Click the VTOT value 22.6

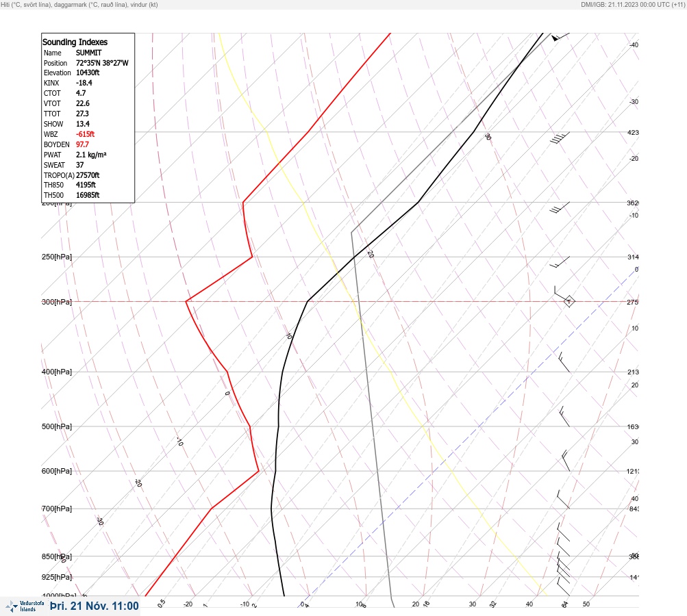click(82, 103)
